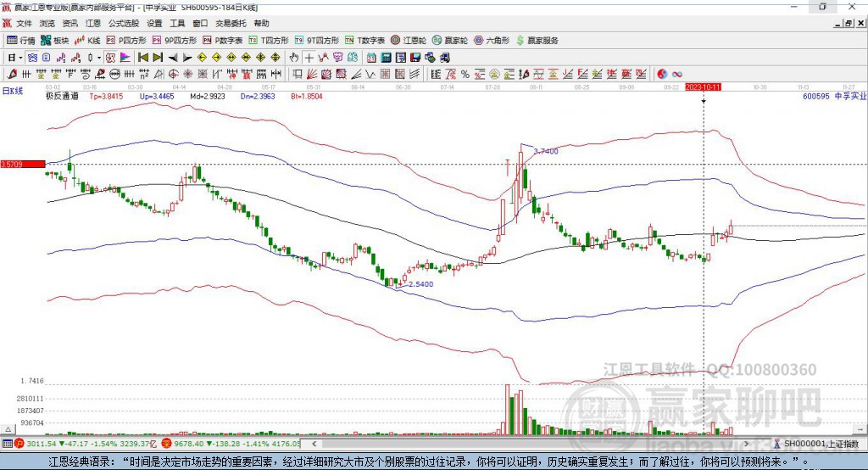Open the 设置 menu
Screen dimensions: 868x470
coord(154,23)
